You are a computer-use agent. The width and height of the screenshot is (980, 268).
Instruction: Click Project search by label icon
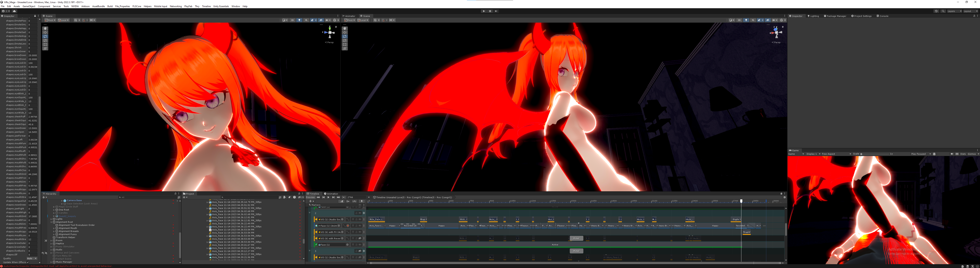(x=290, y=197)
